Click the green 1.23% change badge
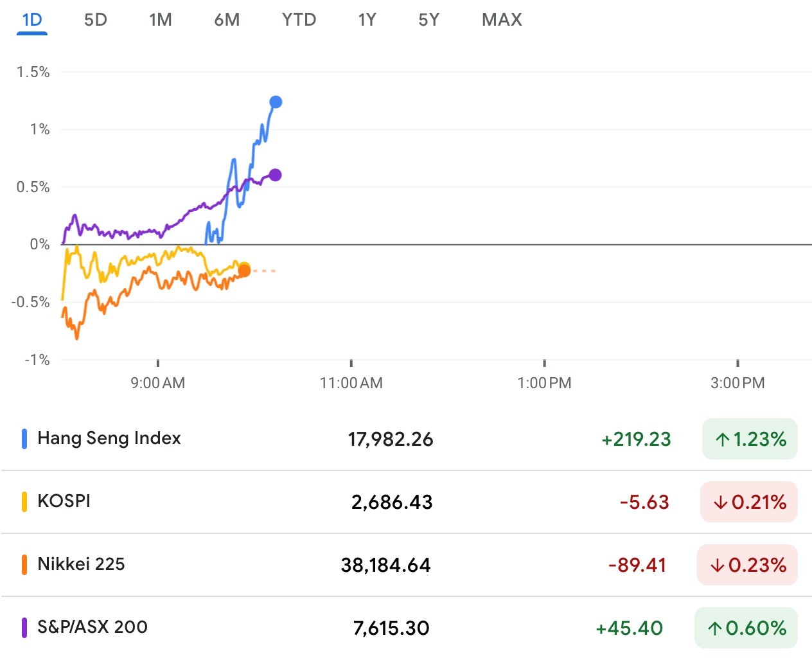Viewport: 812px width, 658px height. (x=750, y=439)
